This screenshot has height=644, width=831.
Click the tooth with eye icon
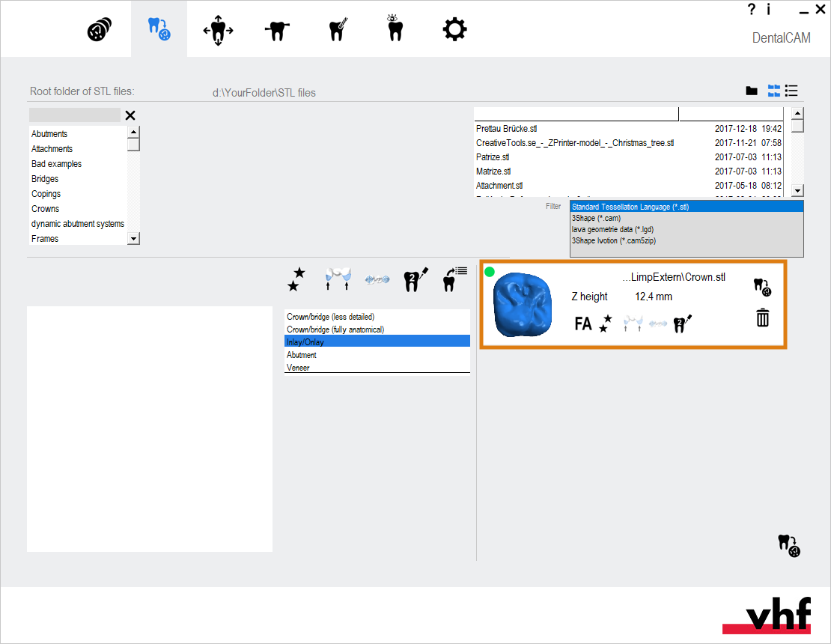tap(395, 29)
